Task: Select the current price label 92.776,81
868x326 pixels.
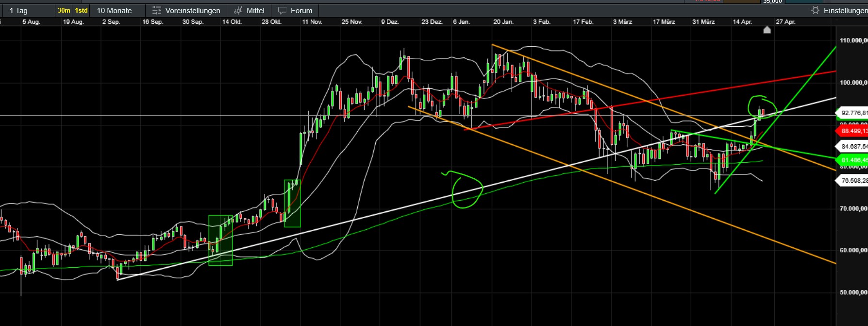Action: click(852, 113)
